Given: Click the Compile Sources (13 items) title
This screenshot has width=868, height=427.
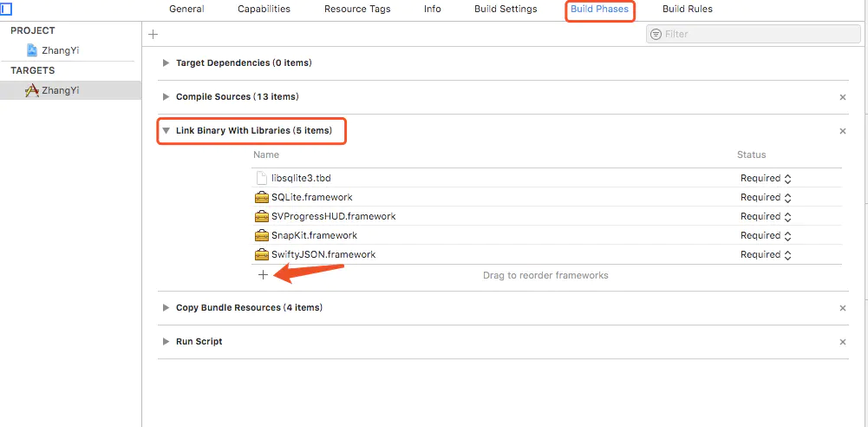Looking at the screenshot, I should (x=237, y=97).
